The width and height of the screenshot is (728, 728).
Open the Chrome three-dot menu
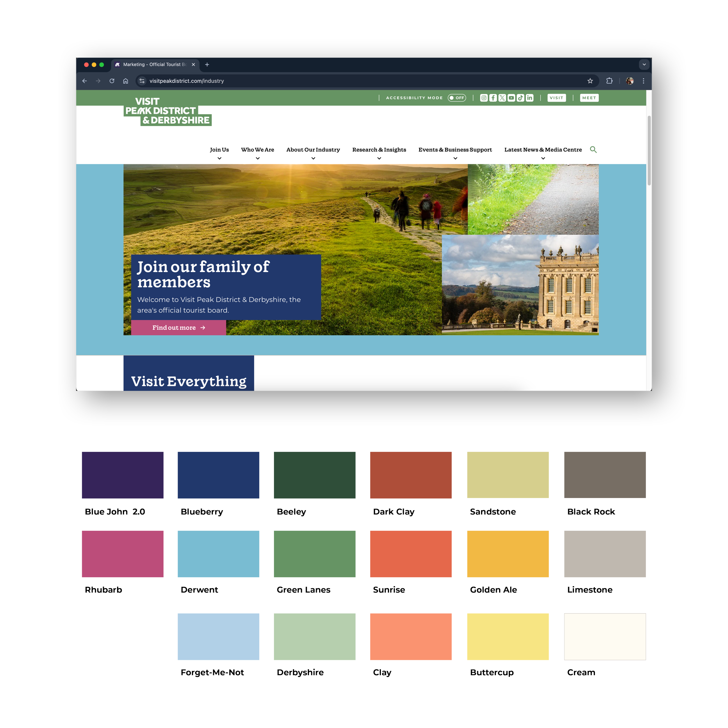[644, 81]
